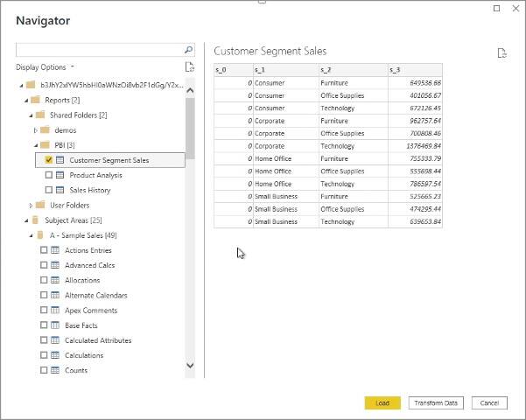Check the Product Analysis checkbox

[x=49, y=175]
